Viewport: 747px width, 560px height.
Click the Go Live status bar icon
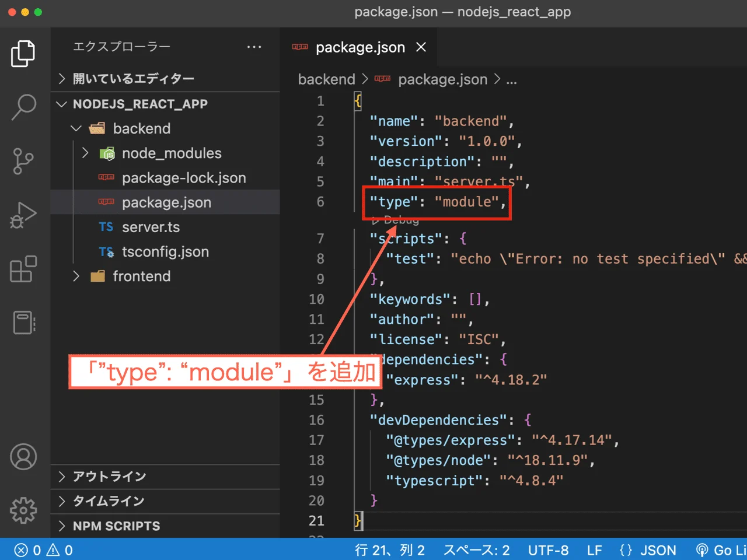pyautogui.click(x=720, y=549)
